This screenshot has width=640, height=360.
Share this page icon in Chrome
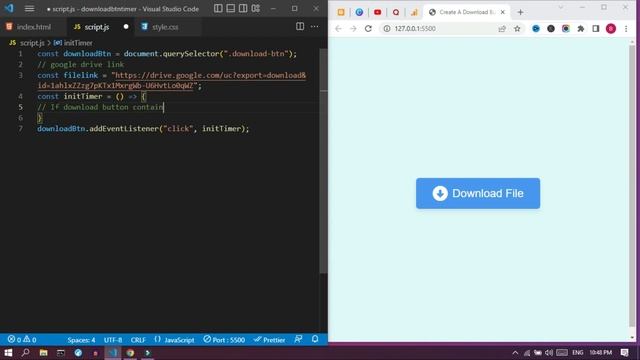click(502, 29)
